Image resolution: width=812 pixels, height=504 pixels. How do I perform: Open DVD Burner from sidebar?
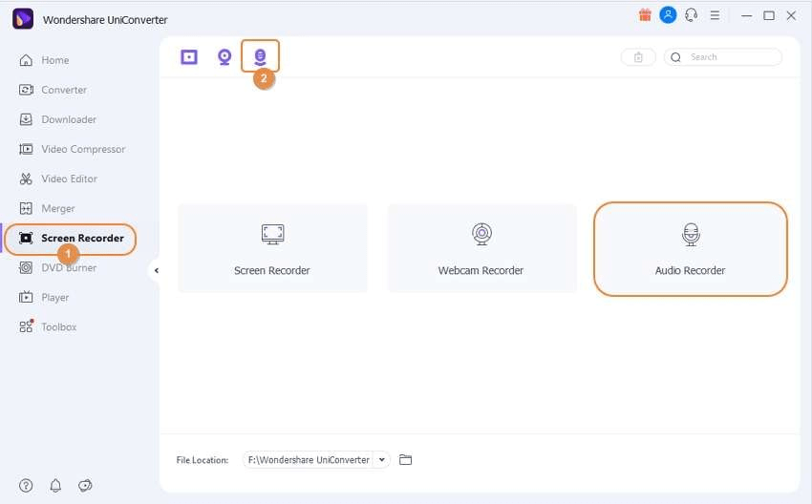[57, 268]
